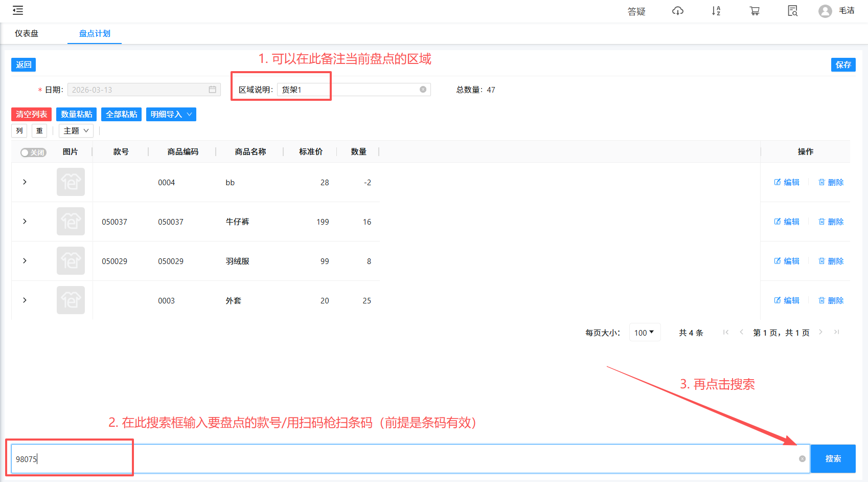Click the A-Z sort icon

click(716, 11)
